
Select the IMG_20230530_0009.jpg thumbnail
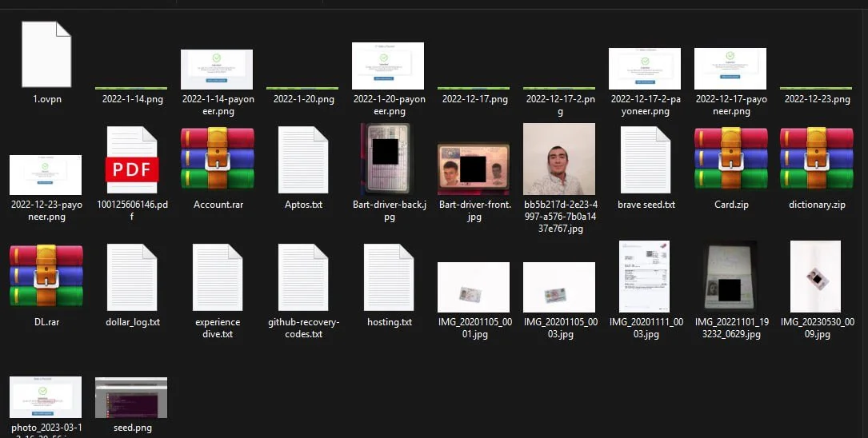click(x=815, y=277)
